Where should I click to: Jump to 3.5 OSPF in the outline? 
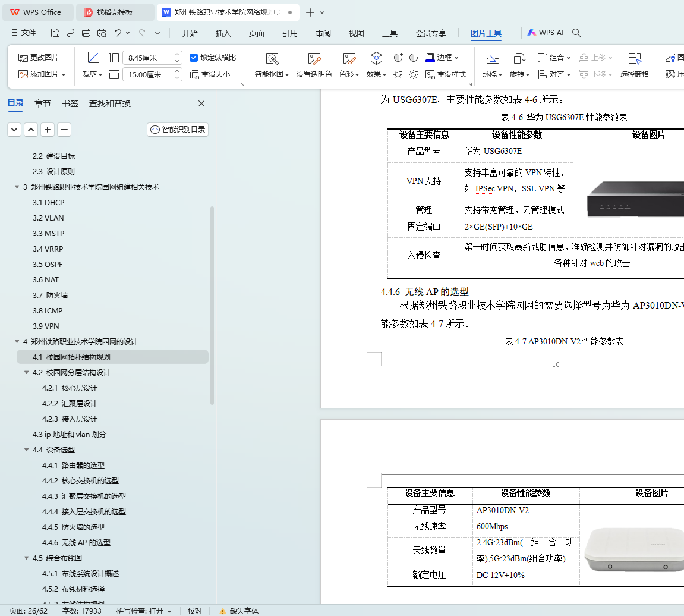tap(48, 265)
